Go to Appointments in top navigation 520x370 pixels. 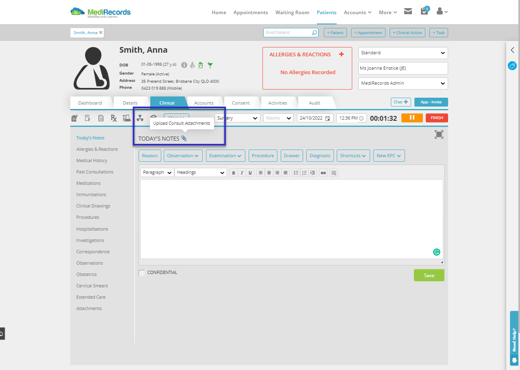(x=251, y=12)
